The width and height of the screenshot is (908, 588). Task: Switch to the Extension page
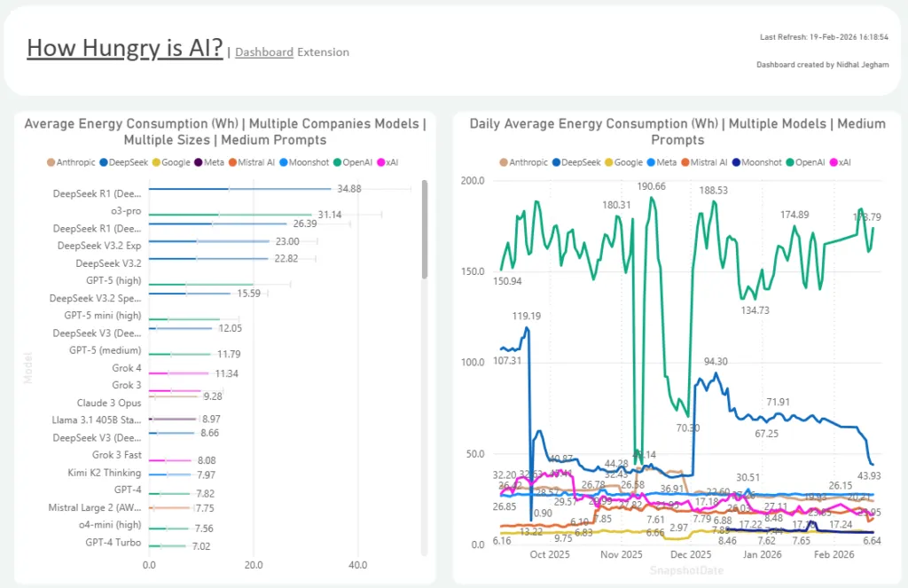coord(323,52)
